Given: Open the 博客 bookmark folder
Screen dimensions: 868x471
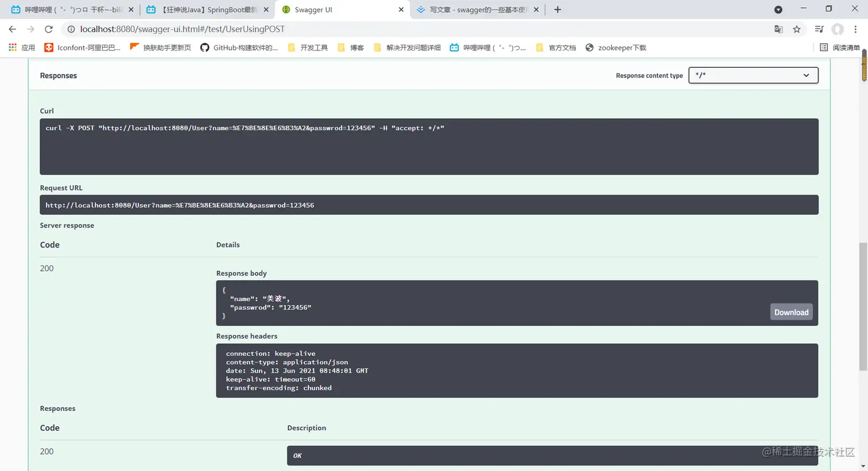Looking at the screenshot, I should point(351,48).
